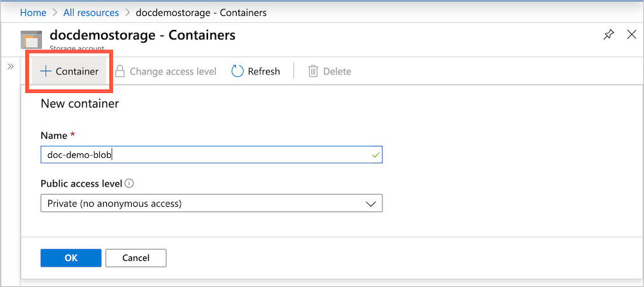Viewport: 644px width, 287px height.
Task: Click the Delete trash can icon
Action: click(x=313, y=71)
